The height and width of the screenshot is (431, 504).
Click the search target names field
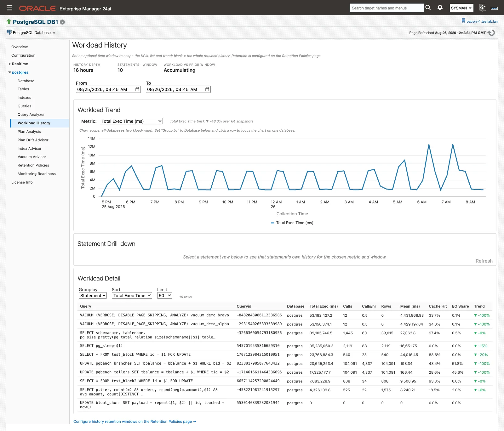[x=387, y=8]
